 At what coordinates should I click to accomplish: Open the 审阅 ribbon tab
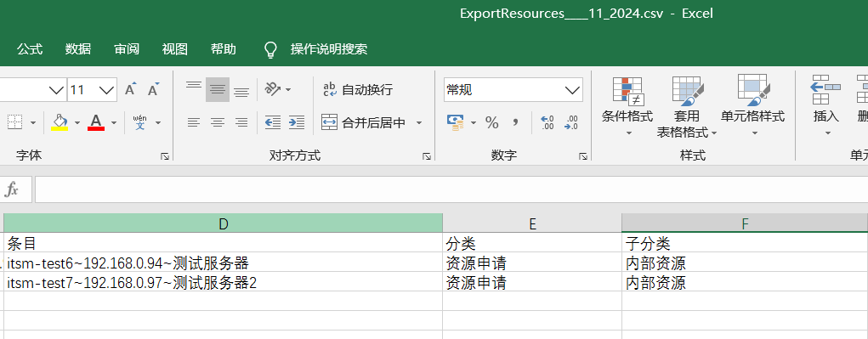(127, 49)
